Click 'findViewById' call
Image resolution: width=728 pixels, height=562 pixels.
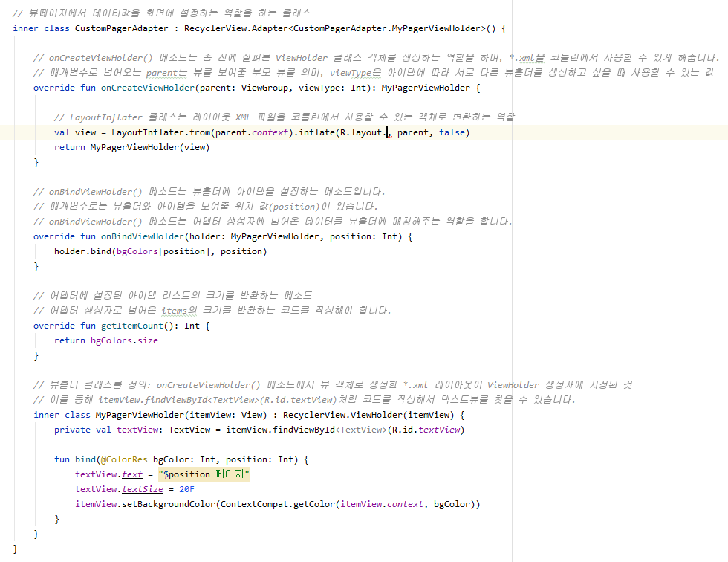pos(303,430)
